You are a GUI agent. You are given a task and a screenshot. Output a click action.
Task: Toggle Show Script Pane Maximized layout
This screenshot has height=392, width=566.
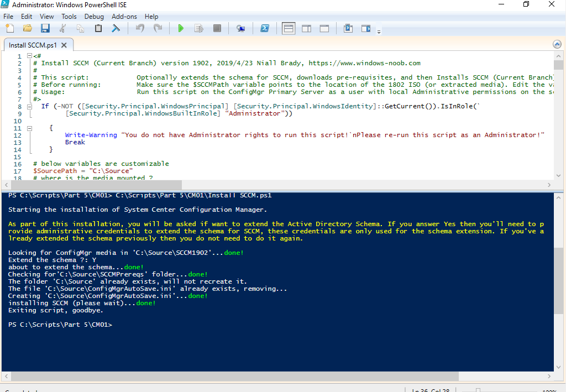(x=324, y=28)
